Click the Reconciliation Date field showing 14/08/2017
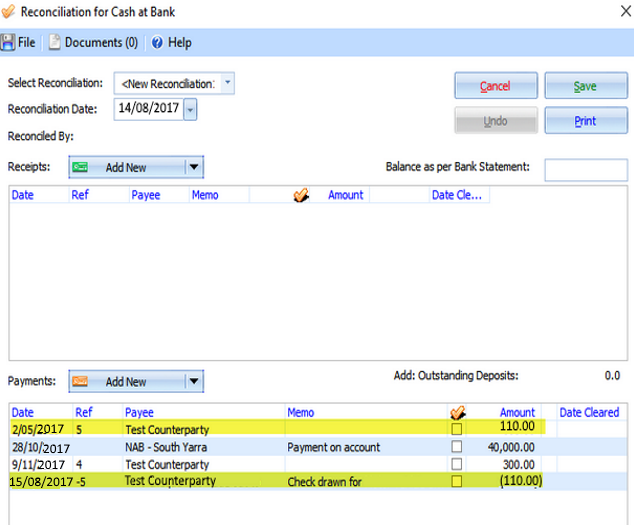Viewport: 634px width, 525px height. (x=149, y=108)
